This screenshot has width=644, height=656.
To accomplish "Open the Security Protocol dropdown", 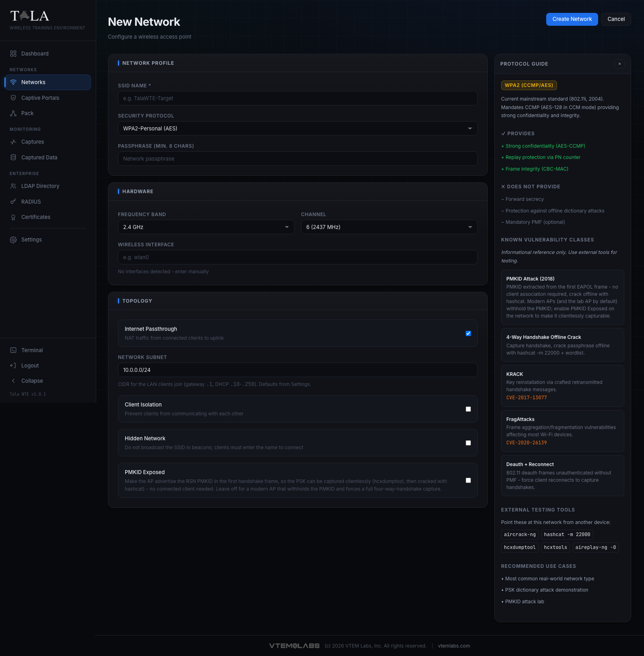I will click(x=297, y=128).
